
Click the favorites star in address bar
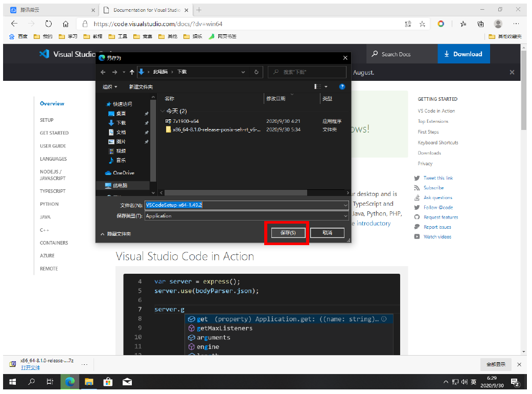(422, 24)
